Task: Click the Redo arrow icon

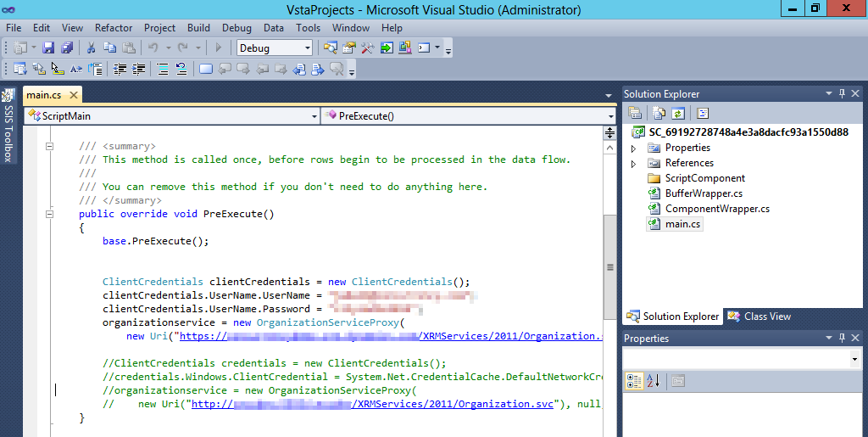Action: click(183, 48)
